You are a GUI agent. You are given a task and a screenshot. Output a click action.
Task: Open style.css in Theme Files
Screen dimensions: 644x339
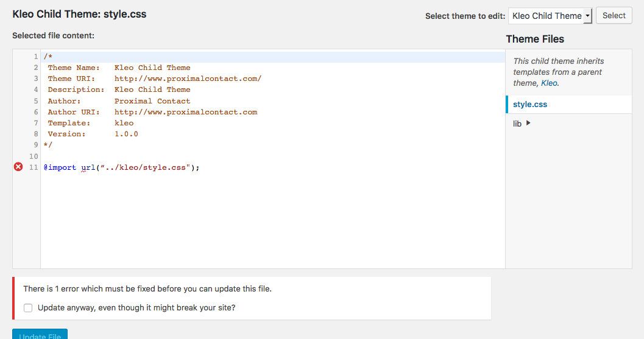pos(530,104)
